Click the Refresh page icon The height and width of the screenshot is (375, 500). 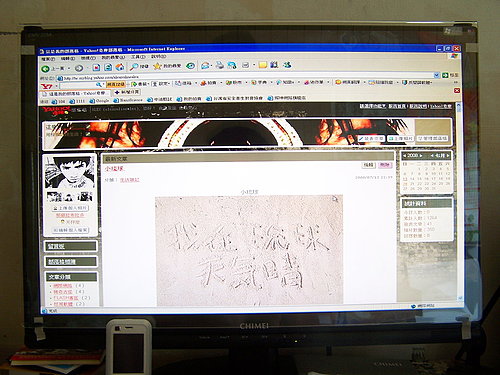click(108, 67)
